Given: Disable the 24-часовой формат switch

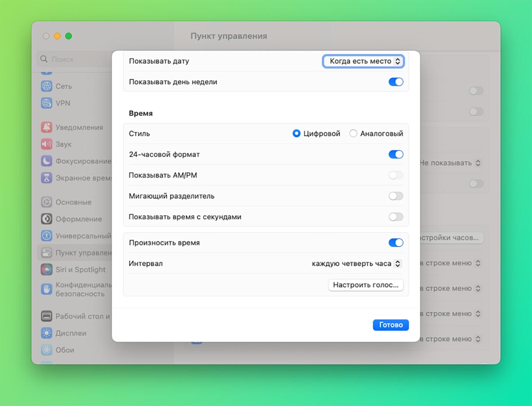Looking at the screenshot, I should (396, 154).
